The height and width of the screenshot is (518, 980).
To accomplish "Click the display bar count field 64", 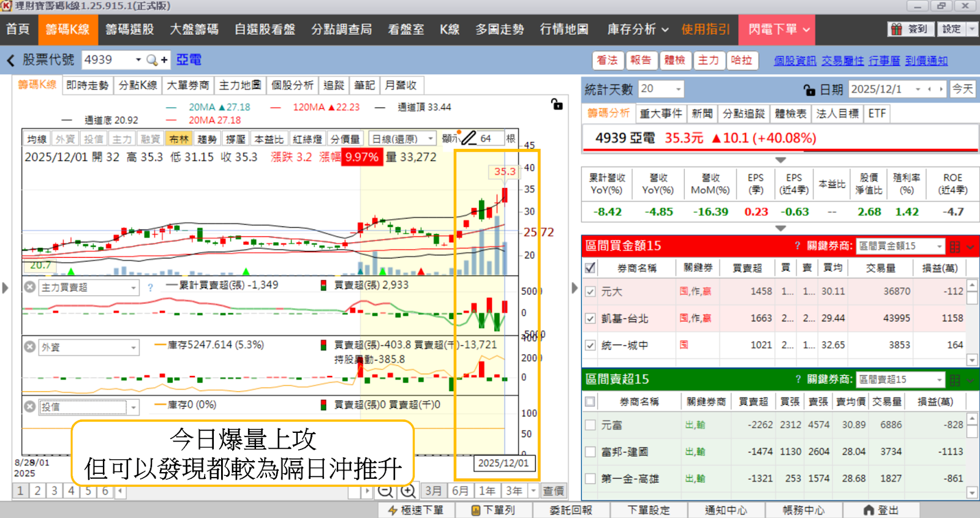I will (x=489, y=139).
